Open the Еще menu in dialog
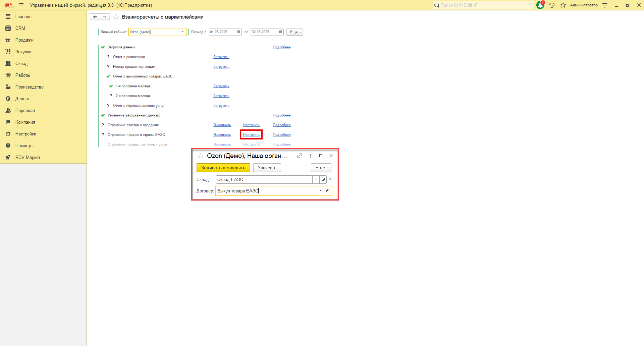644x346 pixels. pyautogui.click(x=321, y=168)
